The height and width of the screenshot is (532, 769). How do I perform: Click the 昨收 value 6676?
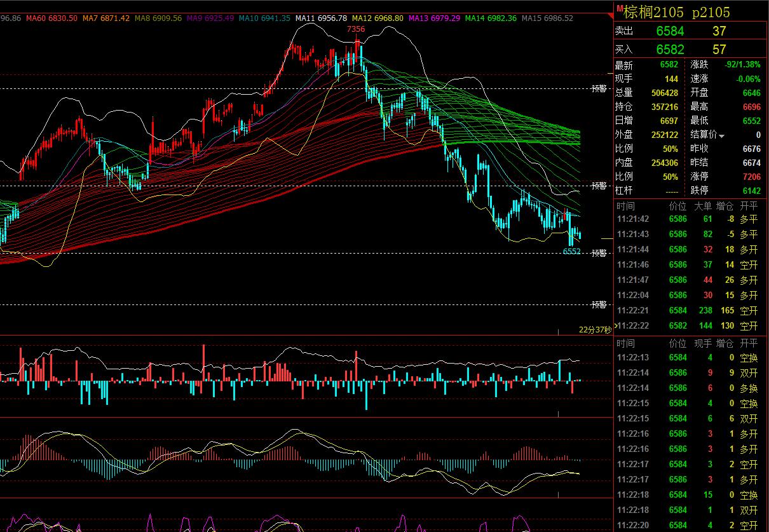[752, 149]
